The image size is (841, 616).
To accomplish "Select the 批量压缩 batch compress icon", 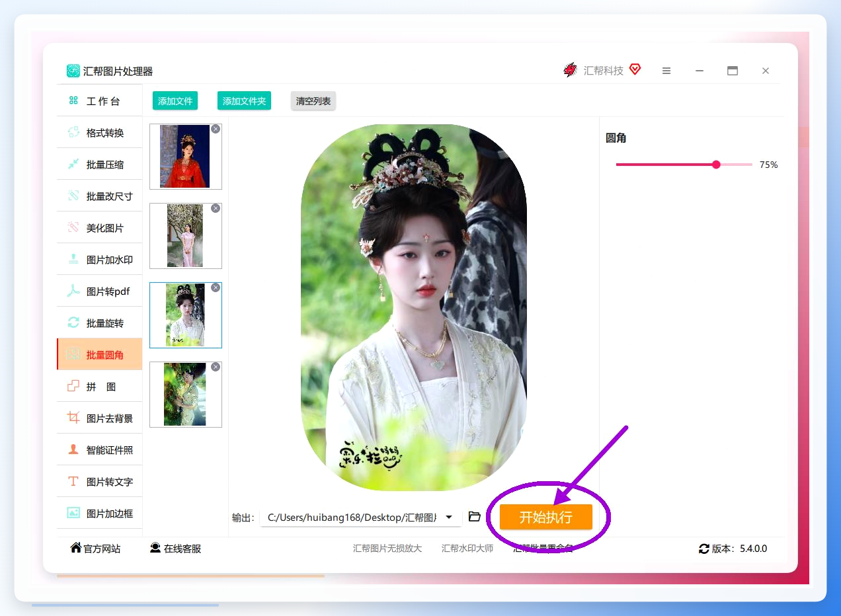I will pyautogui.click(x=73, y=165).
